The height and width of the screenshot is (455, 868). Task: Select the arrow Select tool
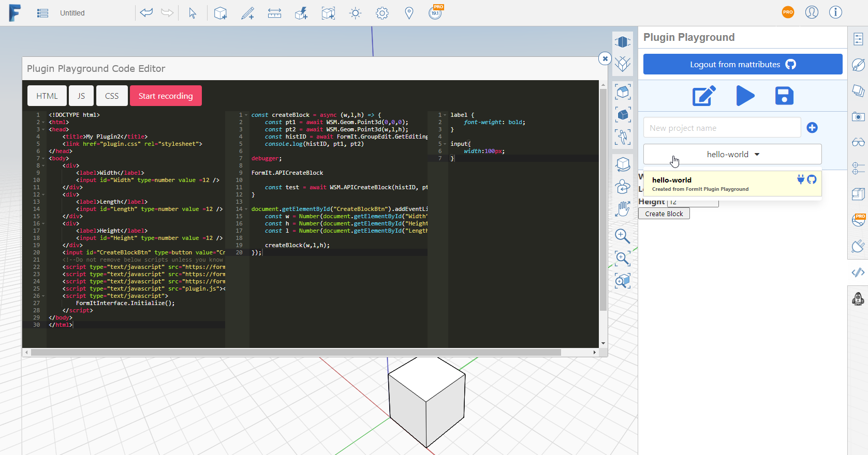tap(193, 13)
